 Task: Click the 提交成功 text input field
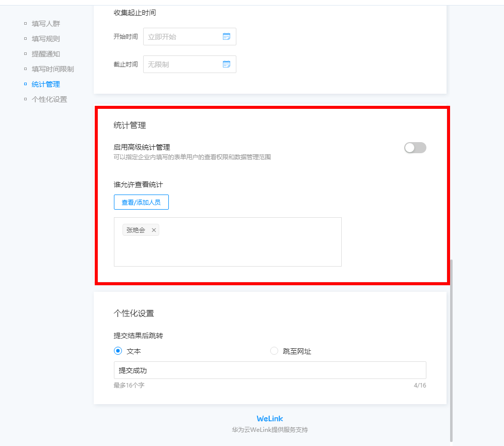pyautogui.click(x=270, y=369)
